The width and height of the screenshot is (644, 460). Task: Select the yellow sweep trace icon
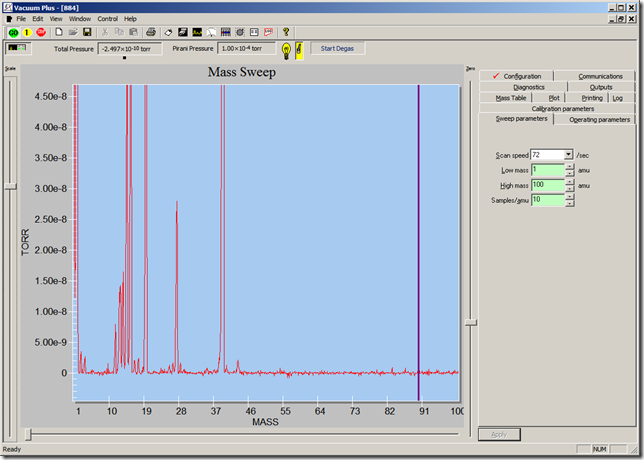click(197, 32)
